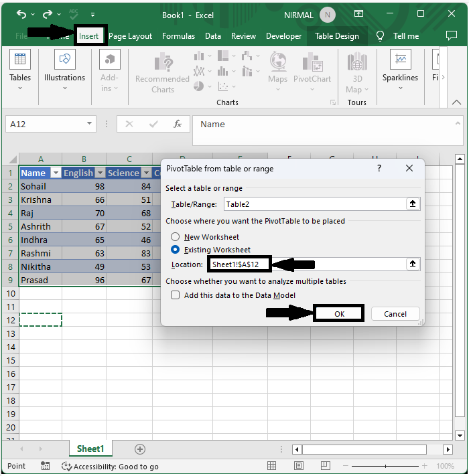Screen dimensions: 469x476
Task: Collapse dialog via Table/Range arrow button
Action: point(413,204)
